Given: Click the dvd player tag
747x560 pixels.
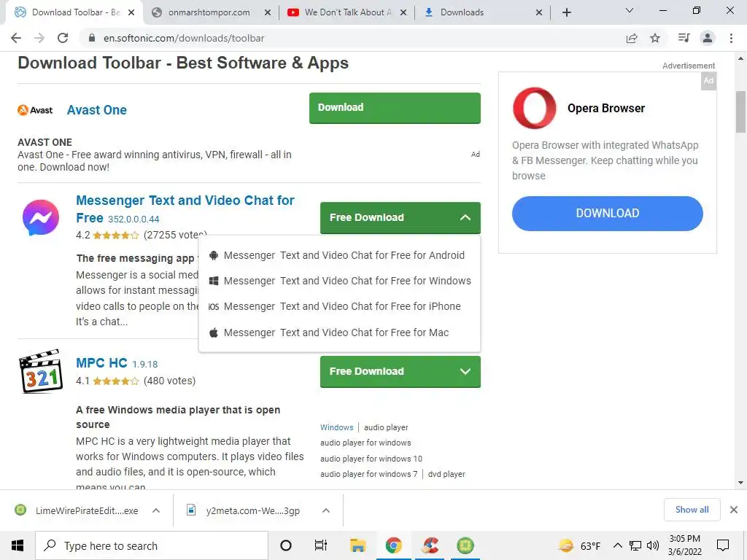Looking at the screenshot, I should coord(446,474).
